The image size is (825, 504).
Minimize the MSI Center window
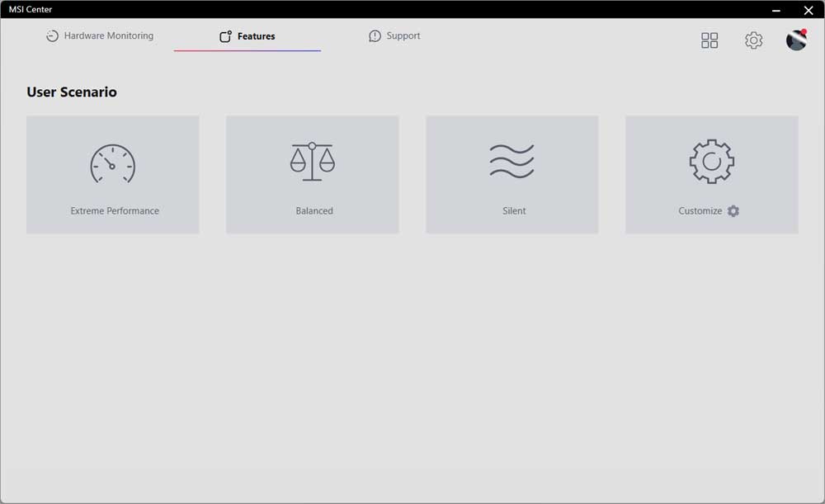point(776,10)
